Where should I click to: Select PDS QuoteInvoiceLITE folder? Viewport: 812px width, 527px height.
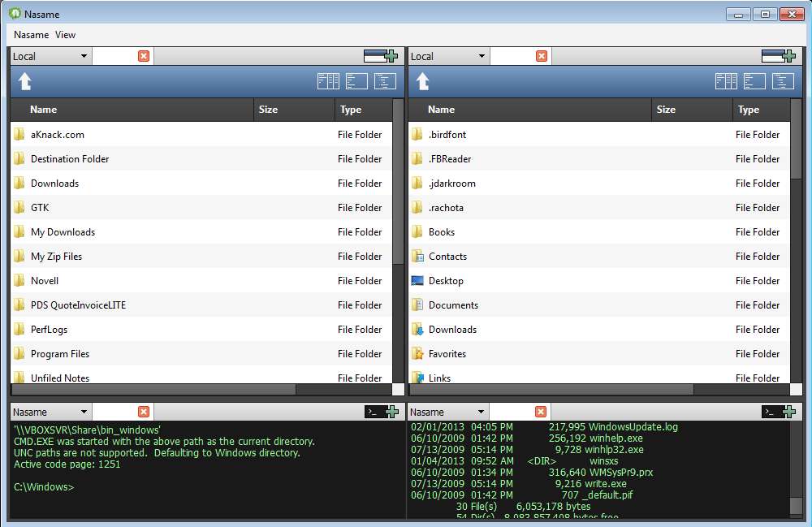pyautogui.click(x=201, y=305)
